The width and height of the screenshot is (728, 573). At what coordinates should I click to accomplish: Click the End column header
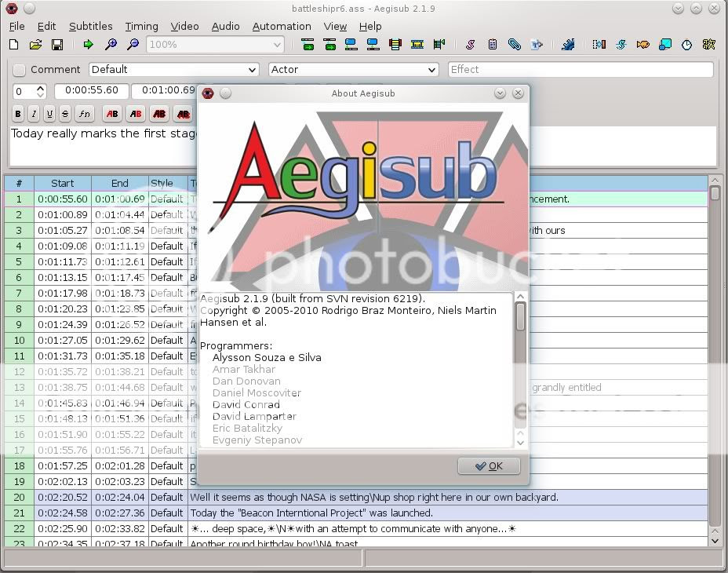point(120,183)
